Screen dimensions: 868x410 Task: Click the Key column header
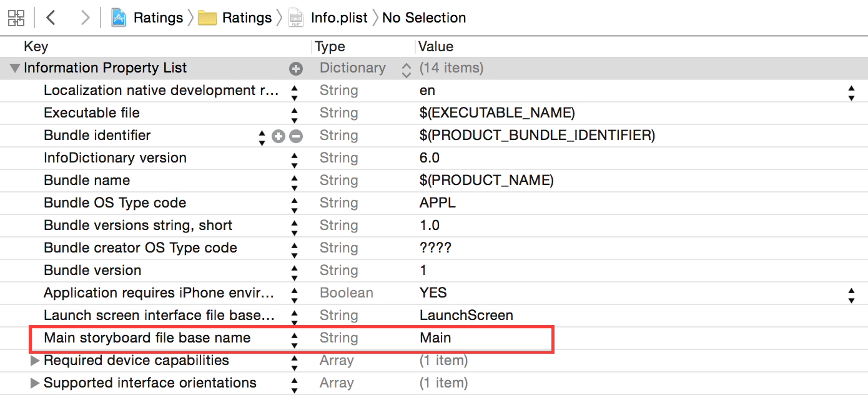36,47
